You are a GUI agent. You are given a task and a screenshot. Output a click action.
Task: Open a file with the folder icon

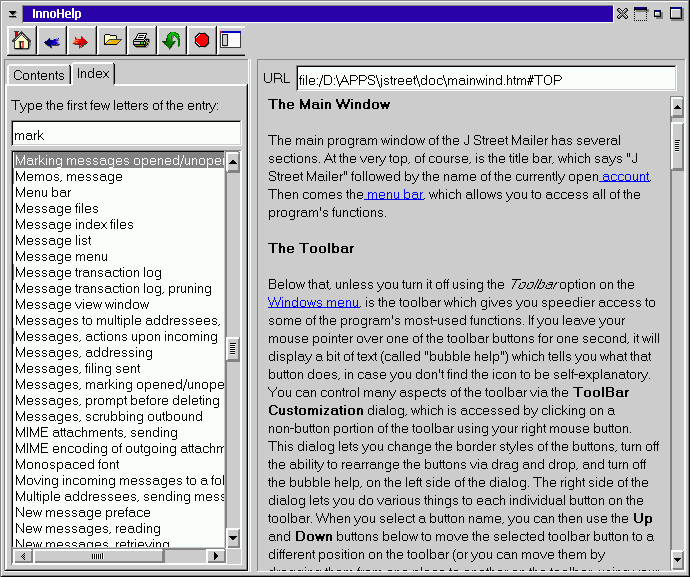(112, 40)
